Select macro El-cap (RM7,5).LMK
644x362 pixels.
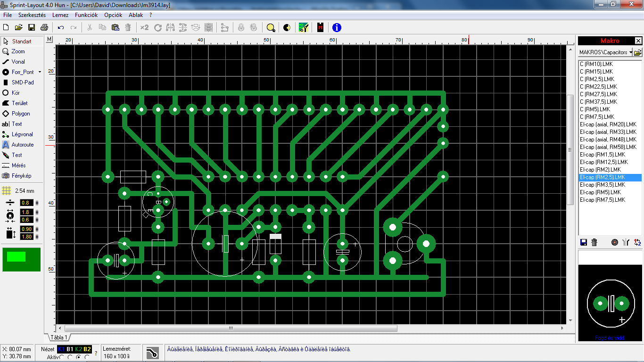click(603, 200)
